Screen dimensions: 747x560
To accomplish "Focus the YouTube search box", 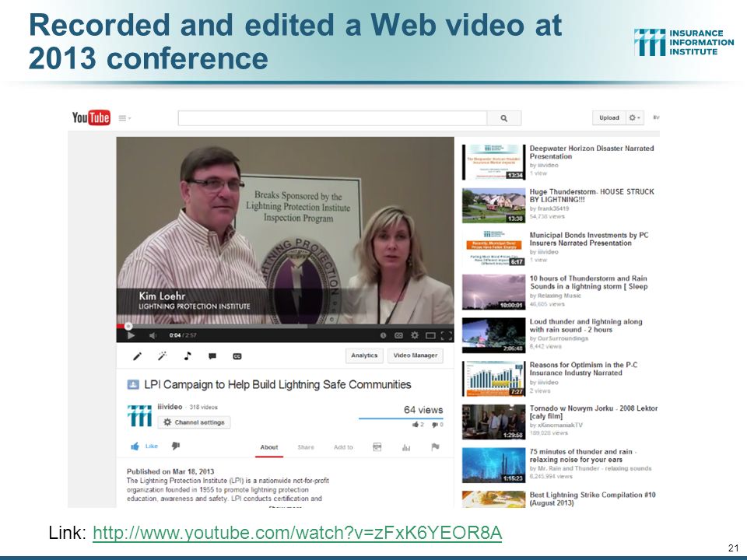I will (x=332, y=118).
